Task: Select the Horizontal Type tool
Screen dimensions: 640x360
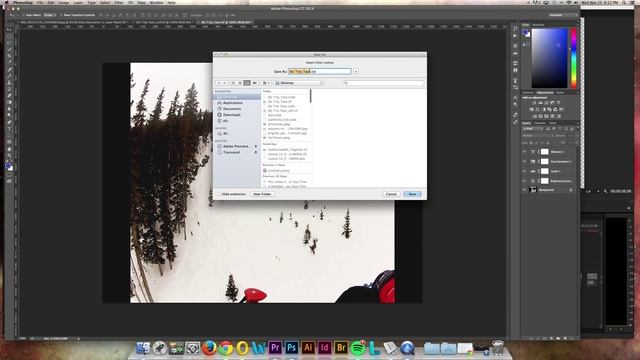Action: pyautogui.click(x=10, y=128)
